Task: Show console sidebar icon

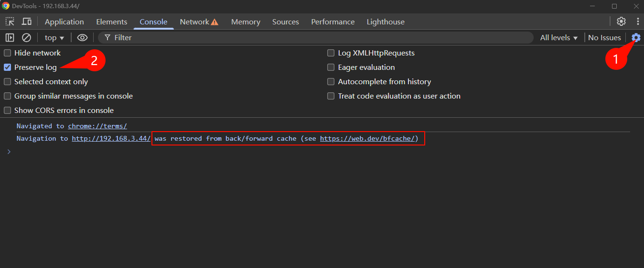Action: 10,37
